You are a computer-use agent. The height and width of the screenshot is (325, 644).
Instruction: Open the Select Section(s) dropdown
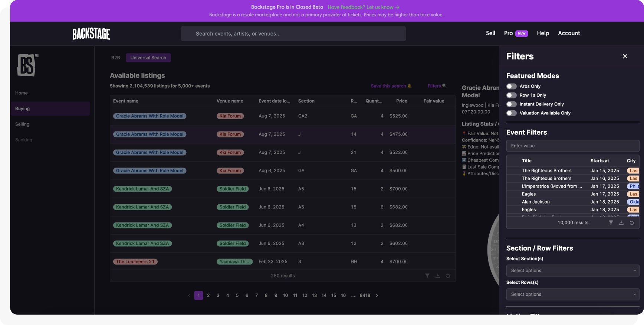573,270
